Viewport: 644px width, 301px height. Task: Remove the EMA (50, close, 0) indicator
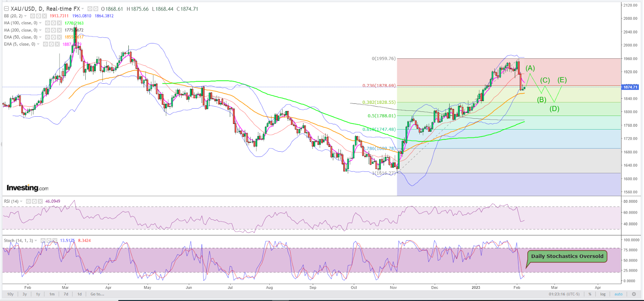coord(60,37)
